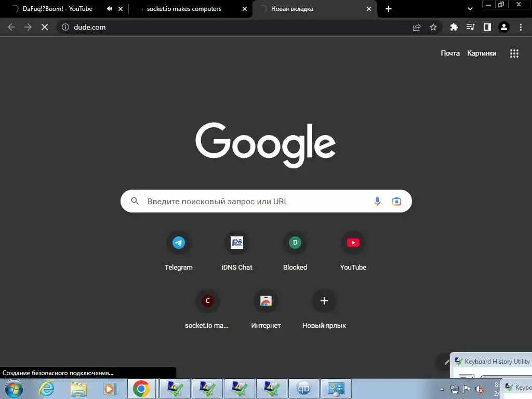Open the Action Center flag icon
532x399 pixels.
tap(467, 389)
